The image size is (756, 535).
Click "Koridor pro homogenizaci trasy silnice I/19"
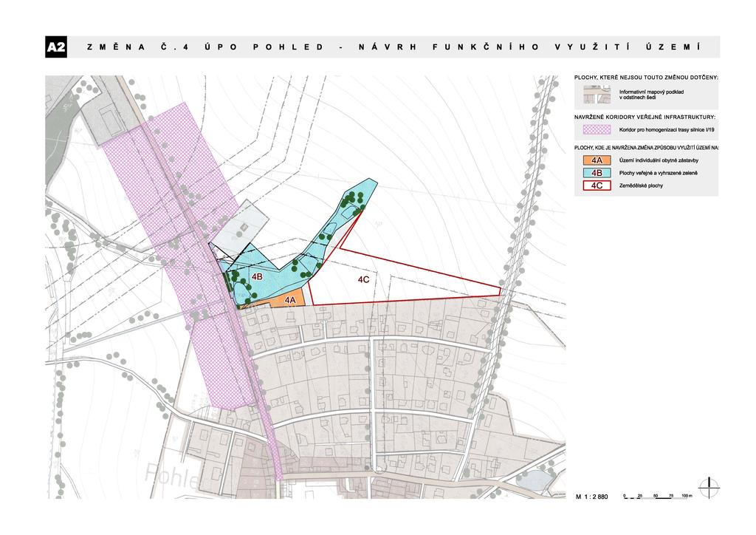[x=667, y=130]
